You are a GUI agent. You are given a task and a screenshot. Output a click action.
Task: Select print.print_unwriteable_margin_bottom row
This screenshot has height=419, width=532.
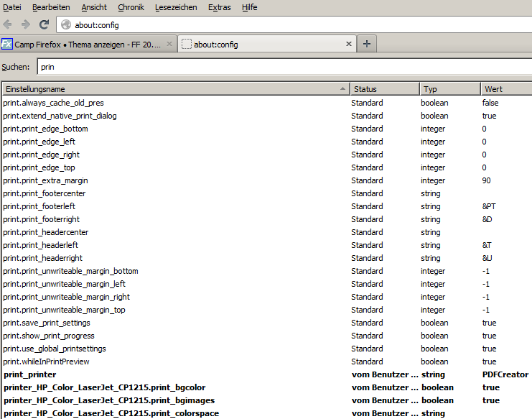click(267, 271)
